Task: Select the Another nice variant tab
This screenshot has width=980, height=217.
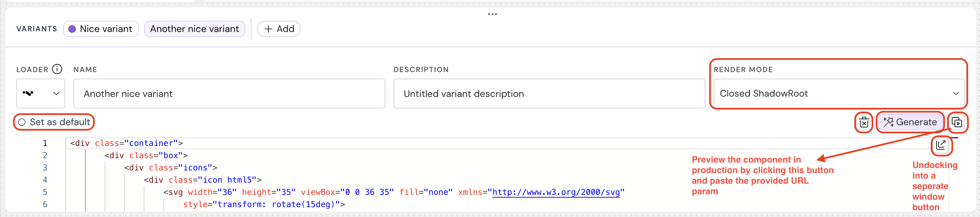Action: pos(194,29)
